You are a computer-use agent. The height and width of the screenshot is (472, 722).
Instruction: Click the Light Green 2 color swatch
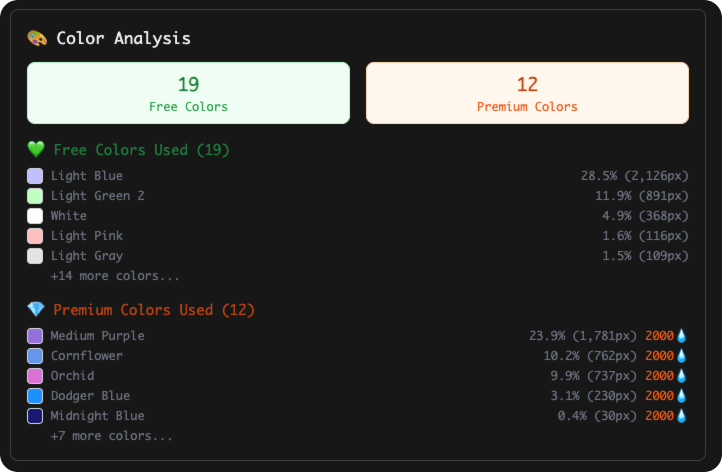(35, 196)
